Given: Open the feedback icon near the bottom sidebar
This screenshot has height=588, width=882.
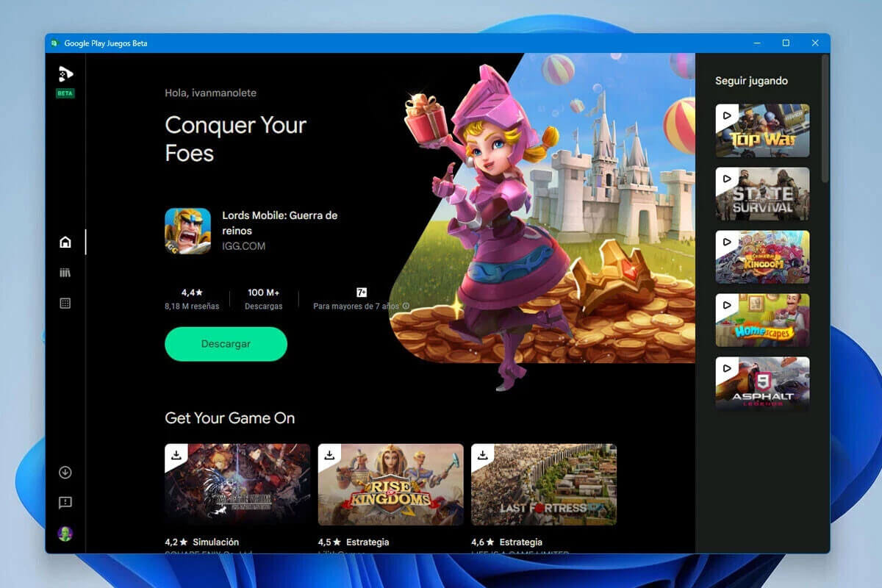Looking at the screenshot, I should (x=65, y=503).
